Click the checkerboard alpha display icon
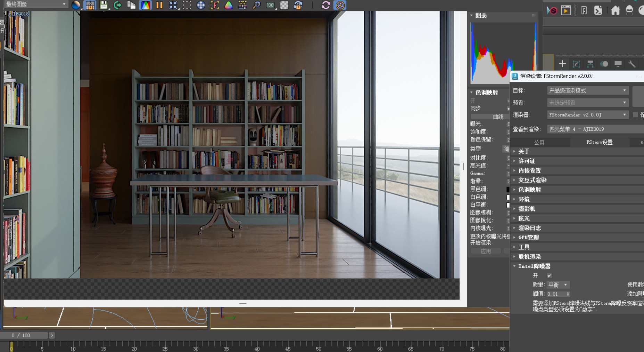This screenshot has height=352, width=644. [x=284, y=5]
